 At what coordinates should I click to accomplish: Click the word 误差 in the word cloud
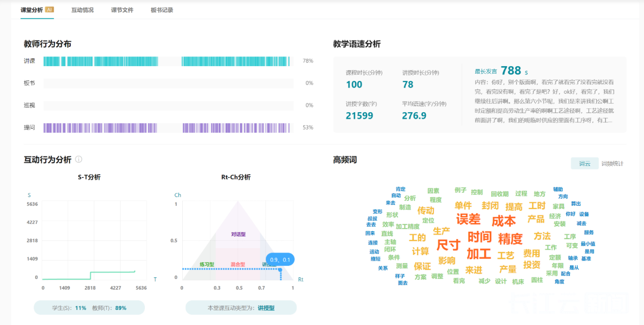[468, 219]
